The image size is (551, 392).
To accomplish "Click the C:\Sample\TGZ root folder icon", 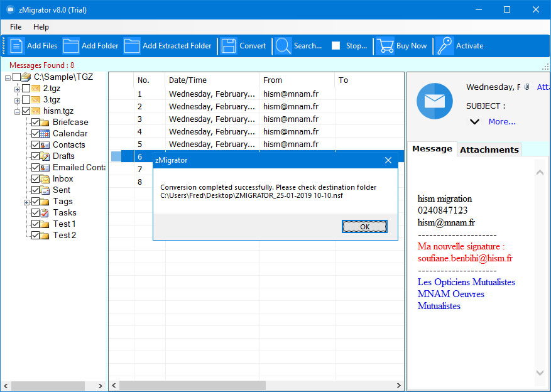I will click(26, 77).
